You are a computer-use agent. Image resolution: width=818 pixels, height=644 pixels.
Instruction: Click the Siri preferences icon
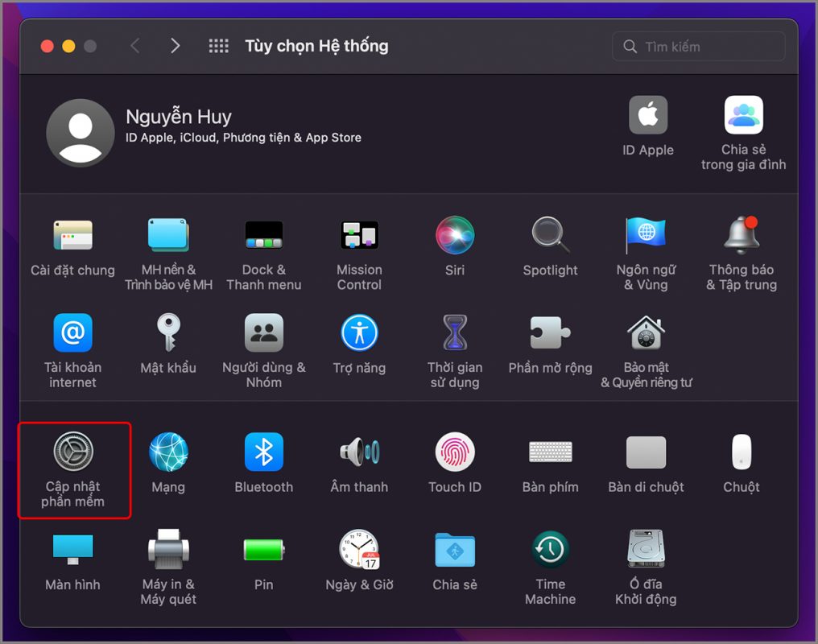point(455,236)
